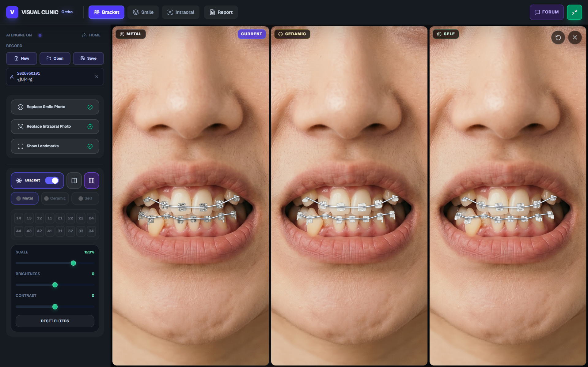Click the Visual Clinic V logo icon

(x=12, y=12)
